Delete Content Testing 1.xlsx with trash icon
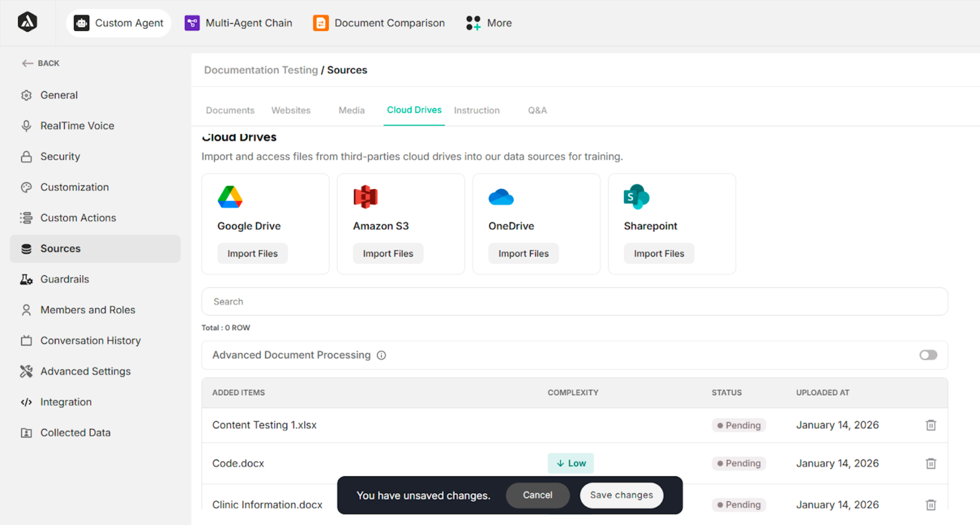The width and height of the screenshot is (980, 525). tap(931, 425)
